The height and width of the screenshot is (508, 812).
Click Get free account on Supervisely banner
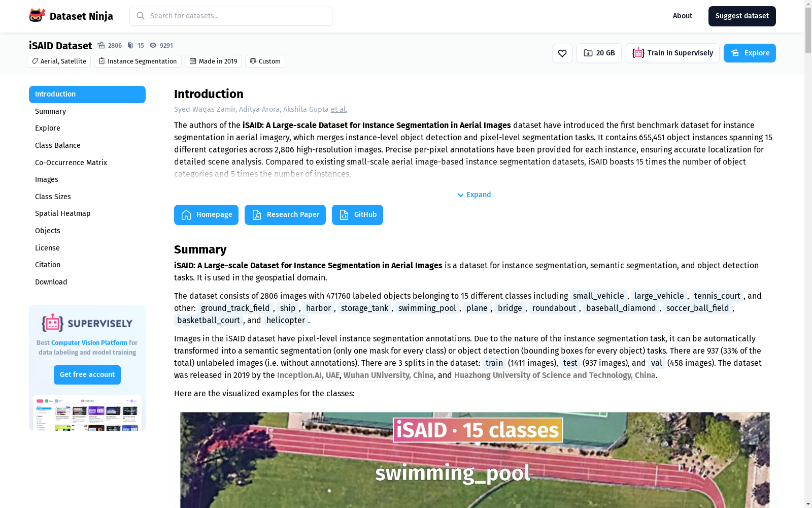pos(87,374)
